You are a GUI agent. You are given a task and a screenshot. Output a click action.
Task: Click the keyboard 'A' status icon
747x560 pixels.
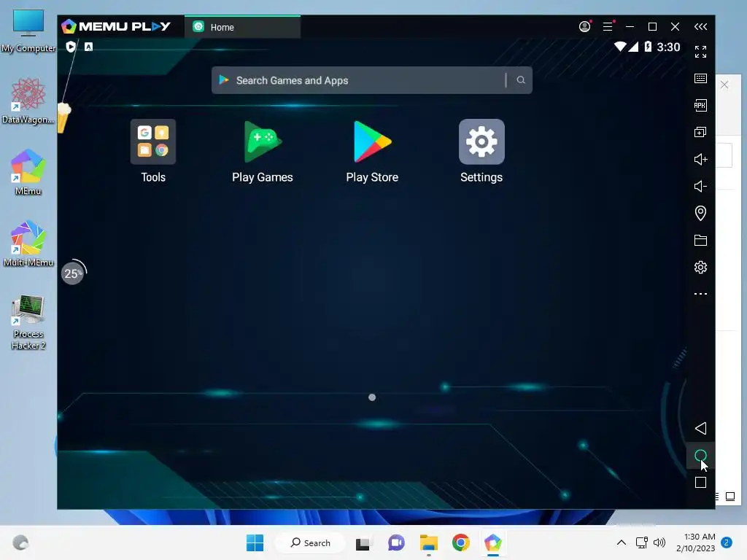click(x=88, y=47)
